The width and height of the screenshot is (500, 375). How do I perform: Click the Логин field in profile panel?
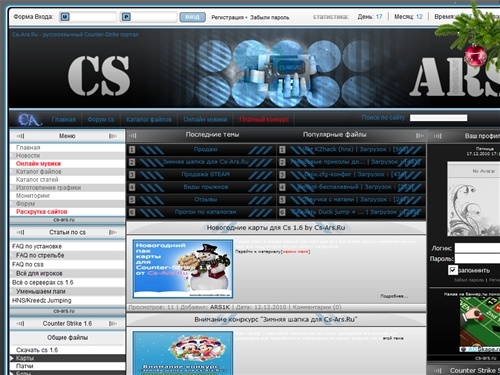pos(477,248)
